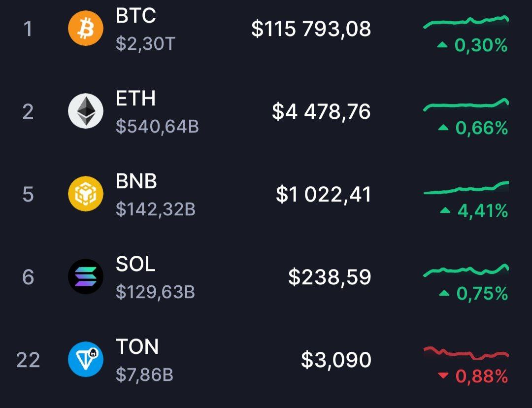This screenshot has height=408, width=532.
Task: Select the BTC price $115 793,08
Action: pyautogui.click(x=311, y=29)
